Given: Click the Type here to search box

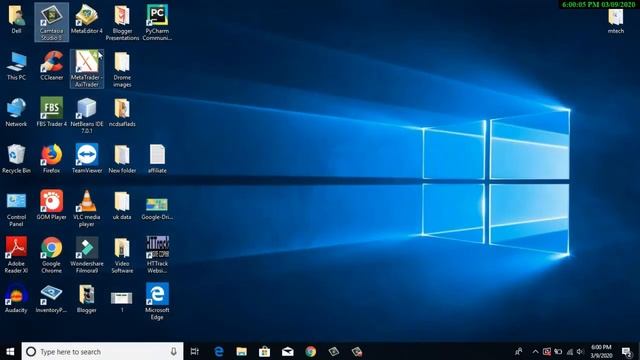Looking at the screenshot, I should 102,351.
